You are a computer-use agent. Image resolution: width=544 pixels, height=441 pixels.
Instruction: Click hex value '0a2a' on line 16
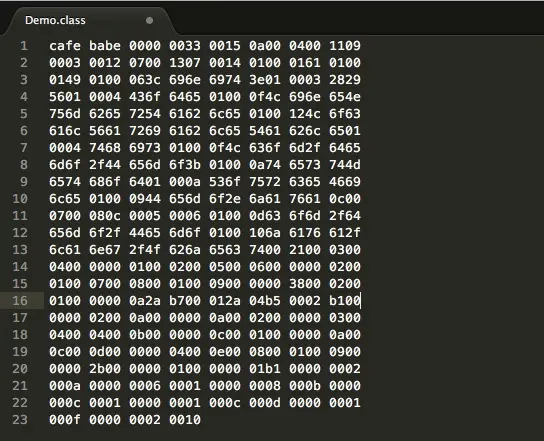click(145, 300)
